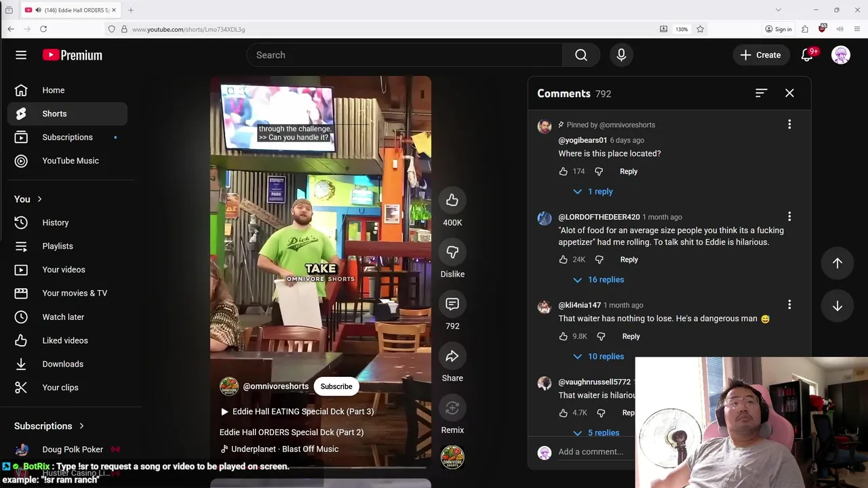Viewport: 868px width, 488px height.
Task: Open @omnivoreshorts channel link
Action: click(276, 386)
